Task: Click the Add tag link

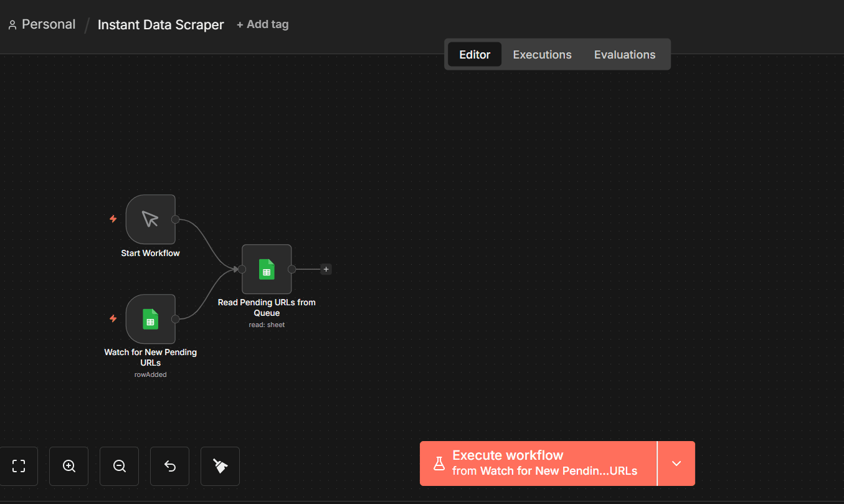Action: (262, 24)
